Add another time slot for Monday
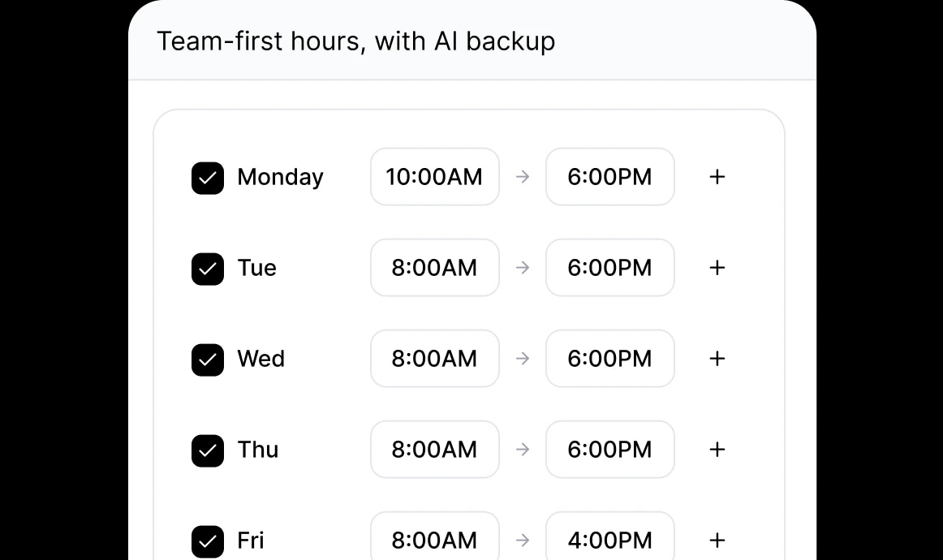This screenshot has height=560, width=943. [x=717, y=177]
